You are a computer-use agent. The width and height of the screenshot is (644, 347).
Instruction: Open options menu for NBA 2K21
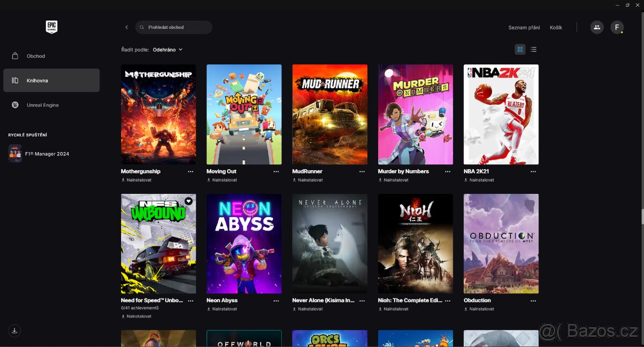click(533, 171)
